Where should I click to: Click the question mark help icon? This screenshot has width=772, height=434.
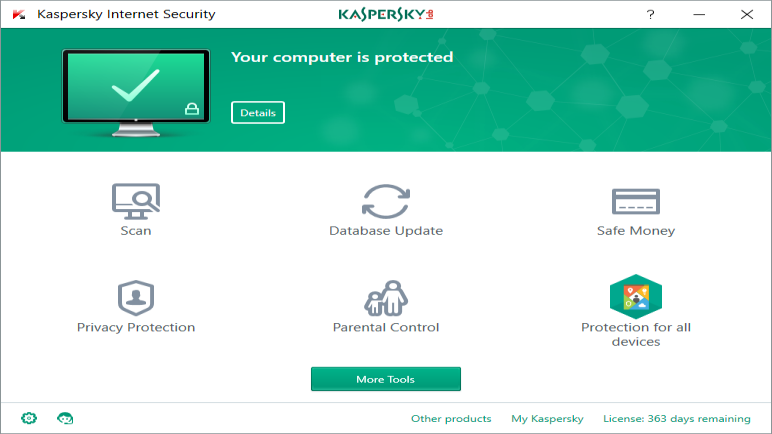(x=650, y=15)
